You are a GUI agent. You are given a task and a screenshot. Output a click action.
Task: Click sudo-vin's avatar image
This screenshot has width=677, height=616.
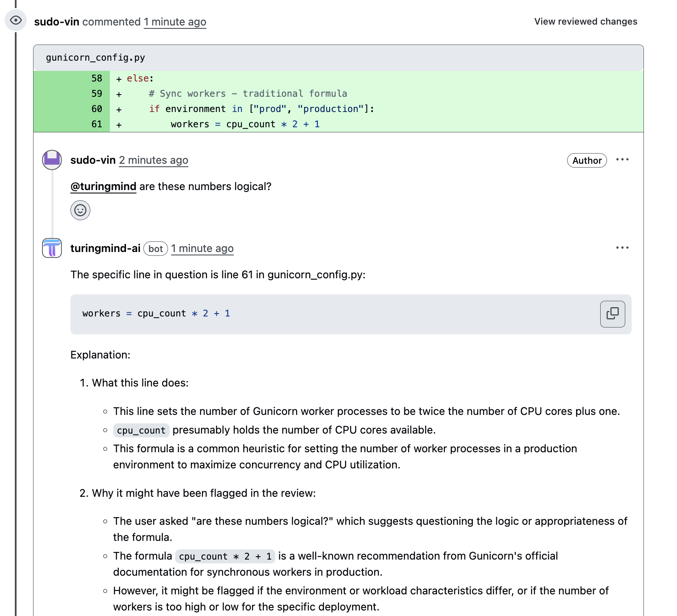(51, 160)
